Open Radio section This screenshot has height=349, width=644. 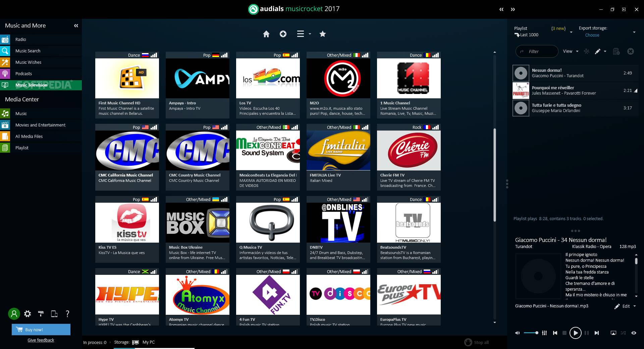[41, 39]
